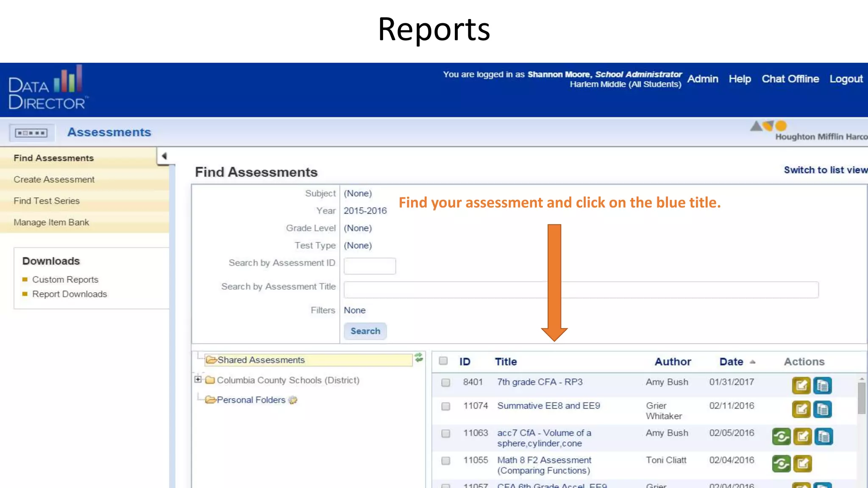This screenshot has width=868, height=488.
Task: Open the module switcher icon beside Assessments
Action: point(31,133)
